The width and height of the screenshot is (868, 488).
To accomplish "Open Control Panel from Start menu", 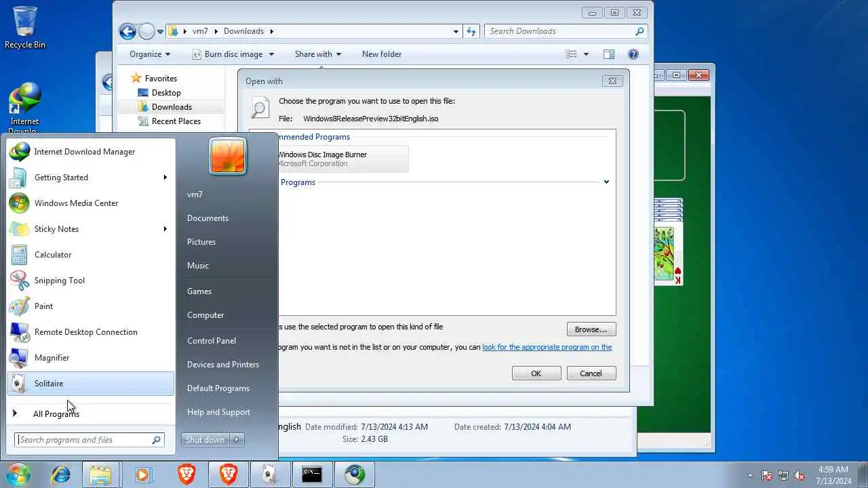I will (x=212, y=341).
